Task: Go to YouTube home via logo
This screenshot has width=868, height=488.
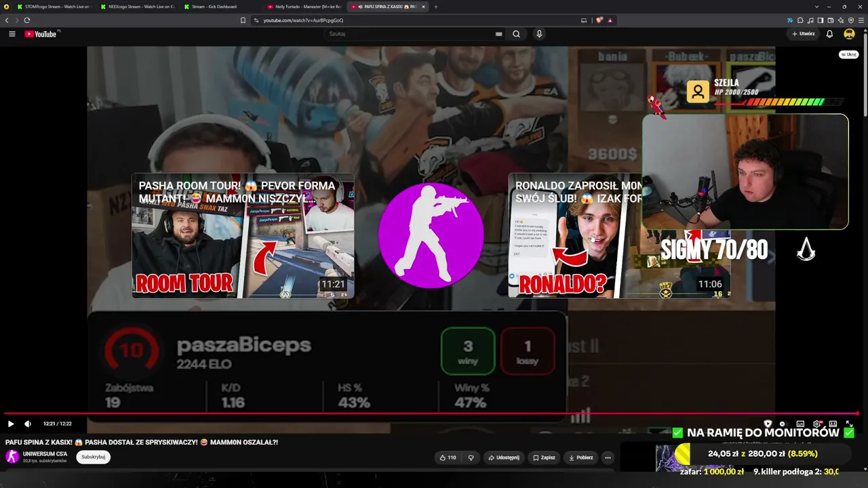Action: [42, 34]
